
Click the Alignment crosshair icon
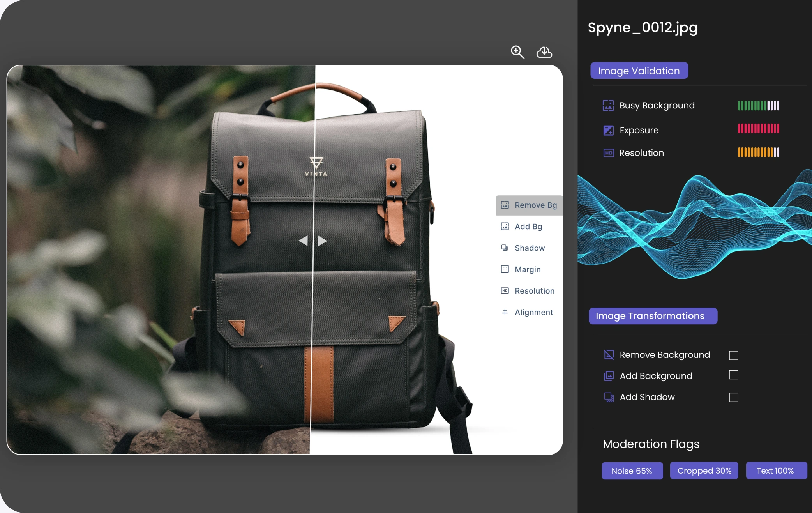[x=505, y=312]
